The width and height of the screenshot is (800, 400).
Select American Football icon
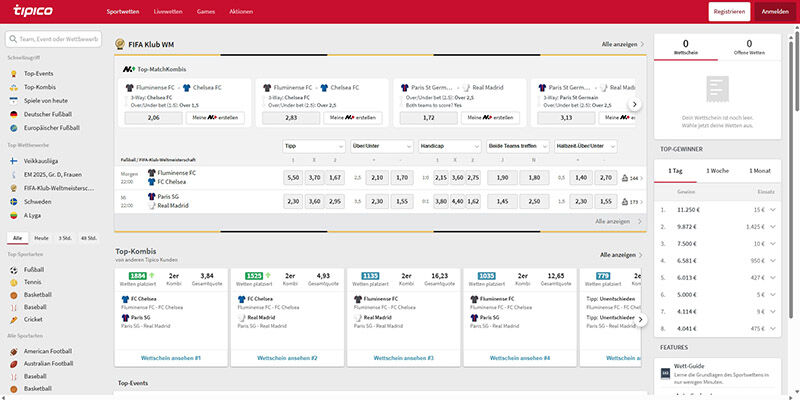[x=14, y=351]
